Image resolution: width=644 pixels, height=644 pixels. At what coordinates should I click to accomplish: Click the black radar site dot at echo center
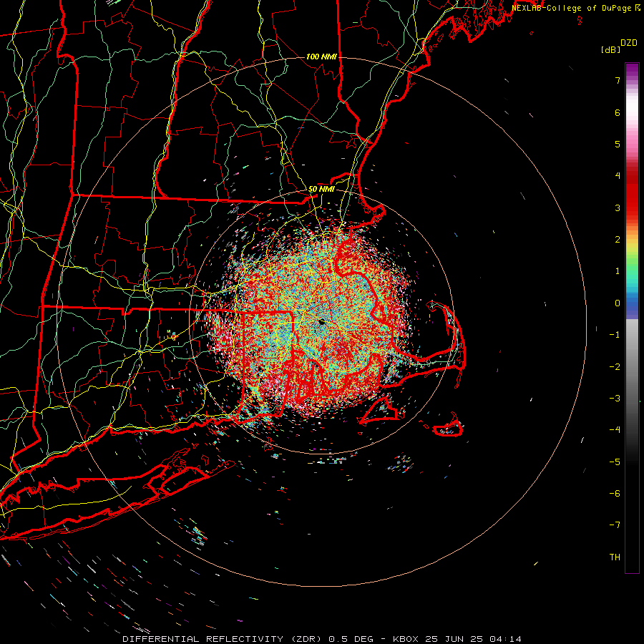click(x=321, y=322)
